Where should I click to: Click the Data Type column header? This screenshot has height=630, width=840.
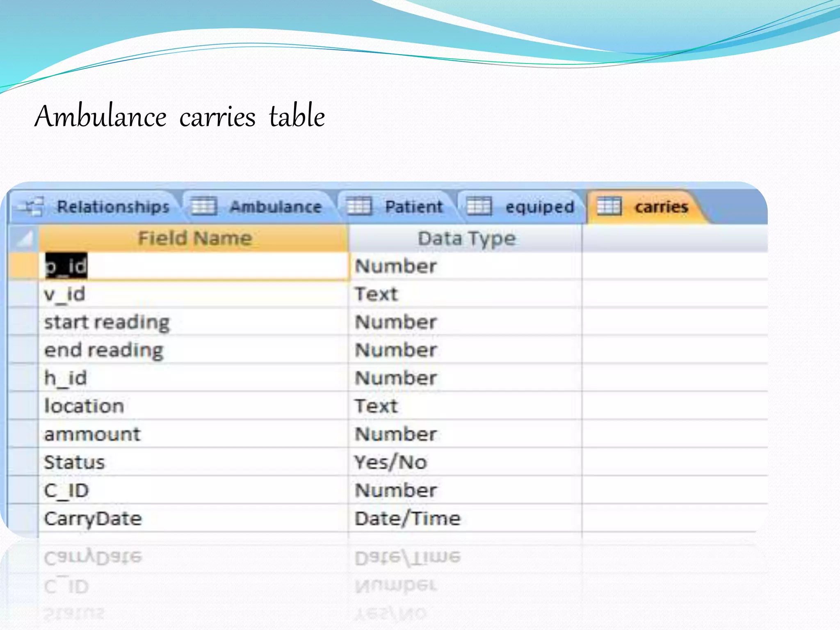coord(466,239)
